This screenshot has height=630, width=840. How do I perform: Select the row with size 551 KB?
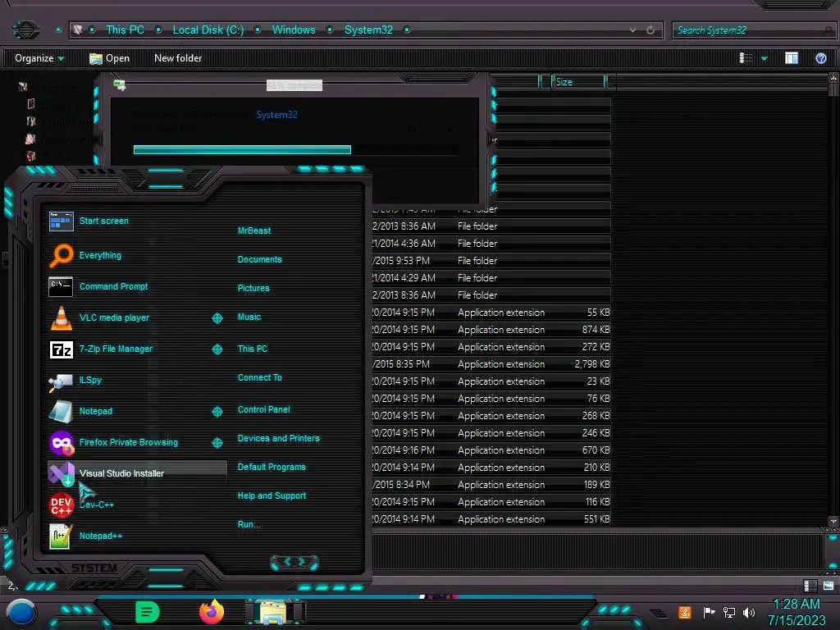tap(491, 519)
